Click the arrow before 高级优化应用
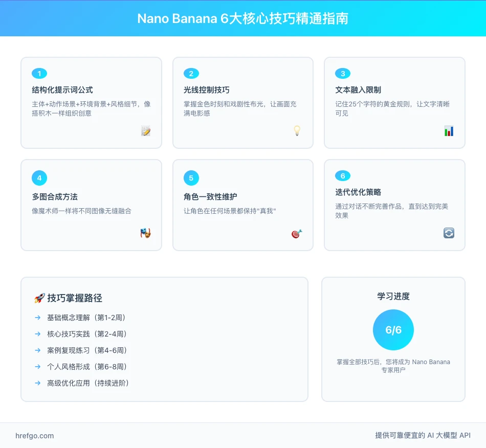Image resolution: width=486 pixels, height=448 pixels. 37,383
